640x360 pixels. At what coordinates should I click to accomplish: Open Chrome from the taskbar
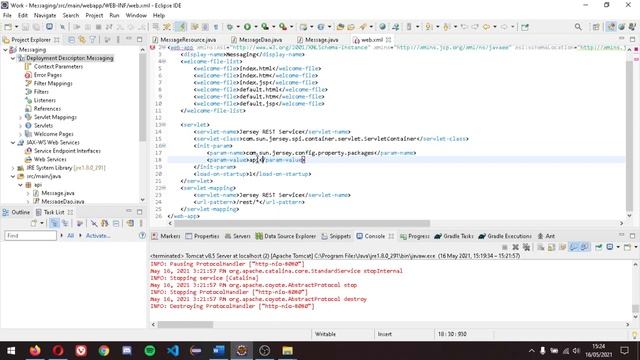click(104, 351)
